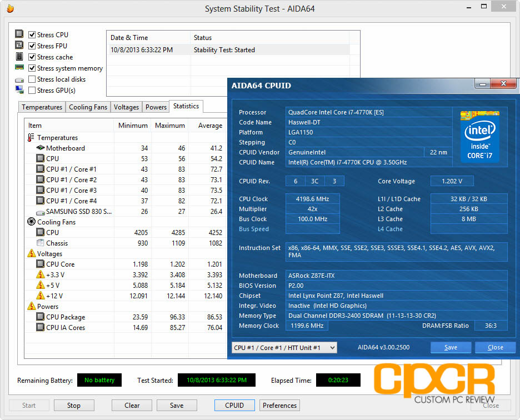
Task: Click the Cooling Fans group fan icon
Action: click(31, 222)
